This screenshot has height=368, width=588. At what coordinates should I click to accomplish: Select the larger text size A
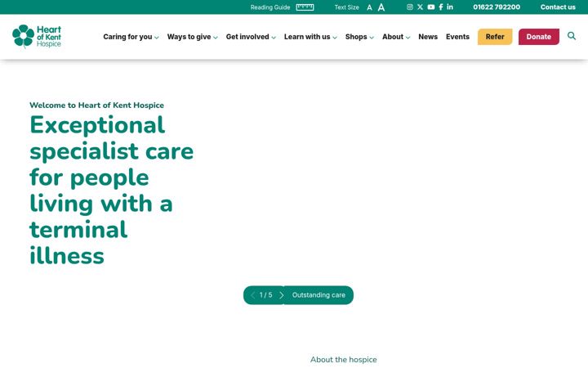[x=381, y=7]
